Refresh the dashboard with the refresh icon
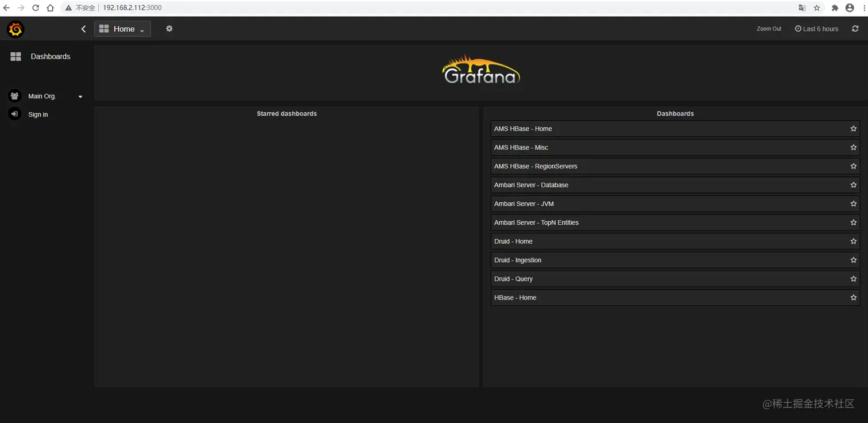The image size is (868, 423). point(855,29)
